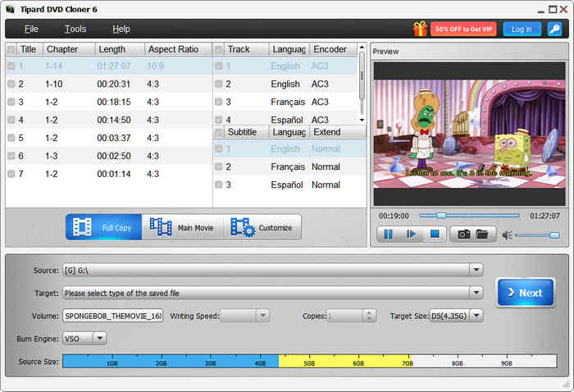Open the Target Size dropdown
The height and width of the screenshot is (392, 574).
[476, 316]
